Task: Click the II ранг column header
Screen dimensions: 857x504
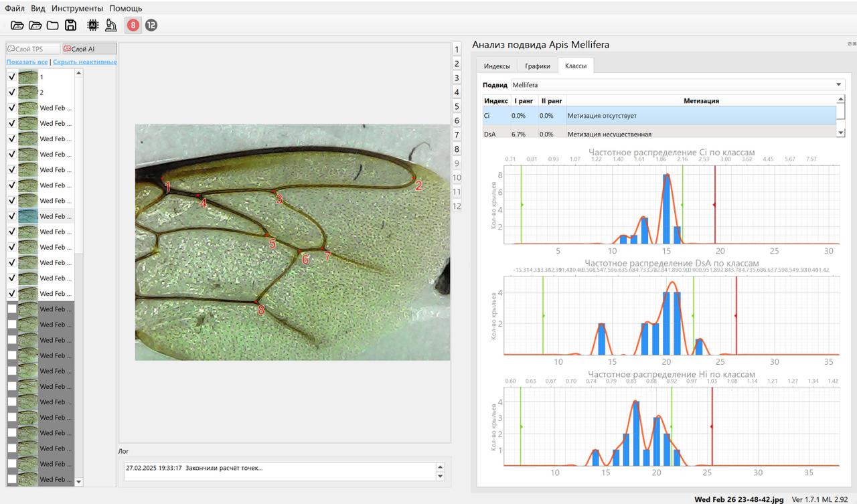Action: tap(552, 100)
